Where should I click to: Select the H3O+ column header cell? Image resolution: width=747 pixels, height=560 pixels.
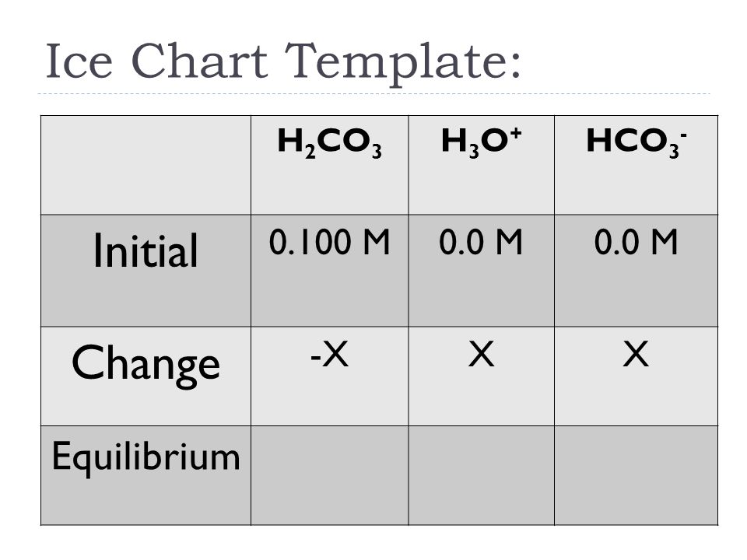pos(481,165)
